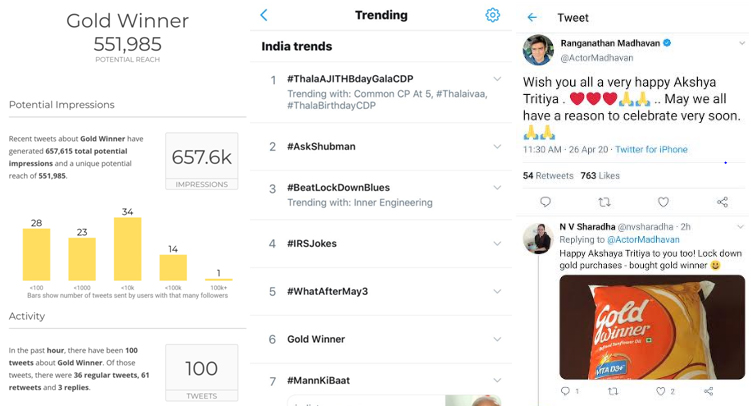Expand options for #ThalaAJITHBdayGalaCDP trend
The height and width of the screenshot is (406, 751).
point(497,79)
